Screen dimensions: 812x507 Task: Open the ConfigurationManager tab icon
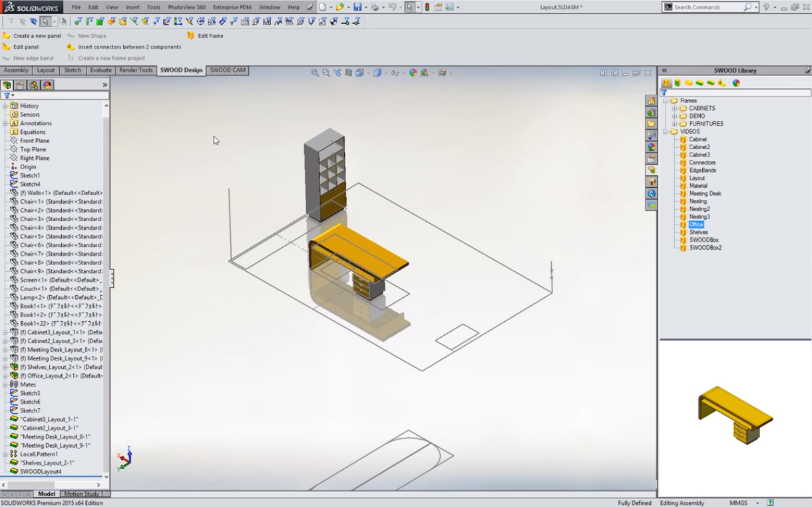[34, 85]
